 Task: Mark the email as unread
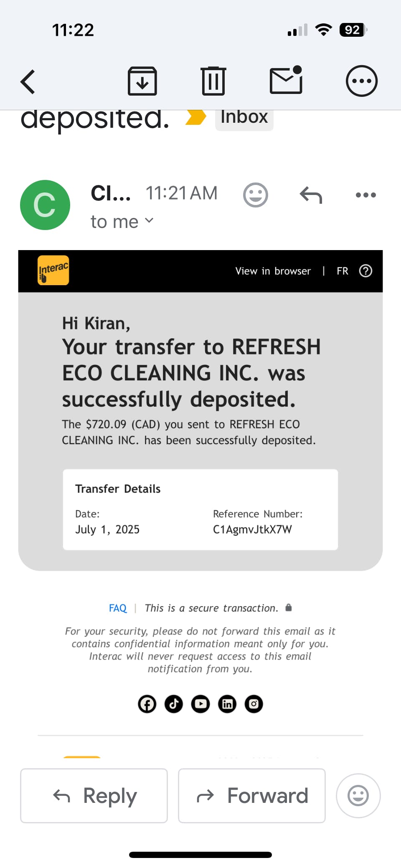[286, 80]
